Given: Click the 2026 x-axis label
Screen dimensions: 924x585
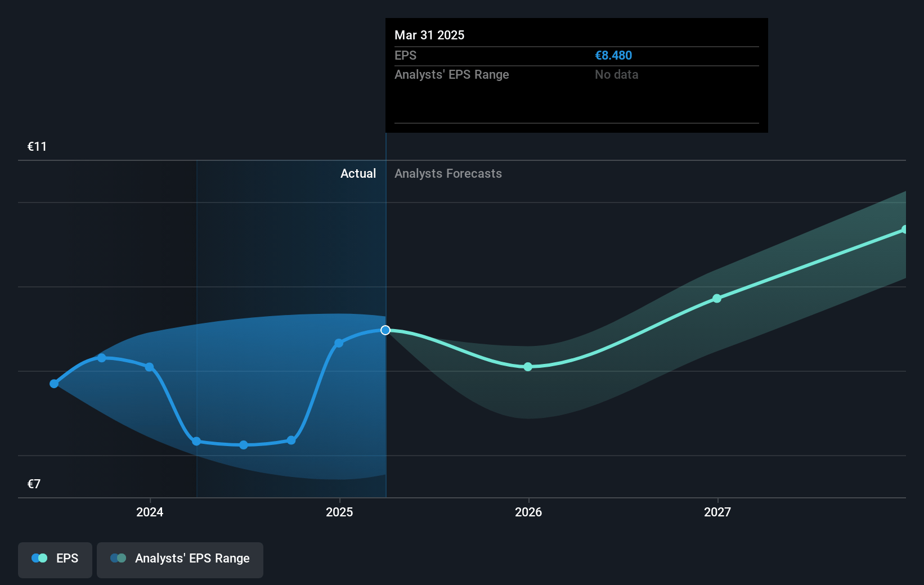Looking at the screenshot, I should point(528,512).
